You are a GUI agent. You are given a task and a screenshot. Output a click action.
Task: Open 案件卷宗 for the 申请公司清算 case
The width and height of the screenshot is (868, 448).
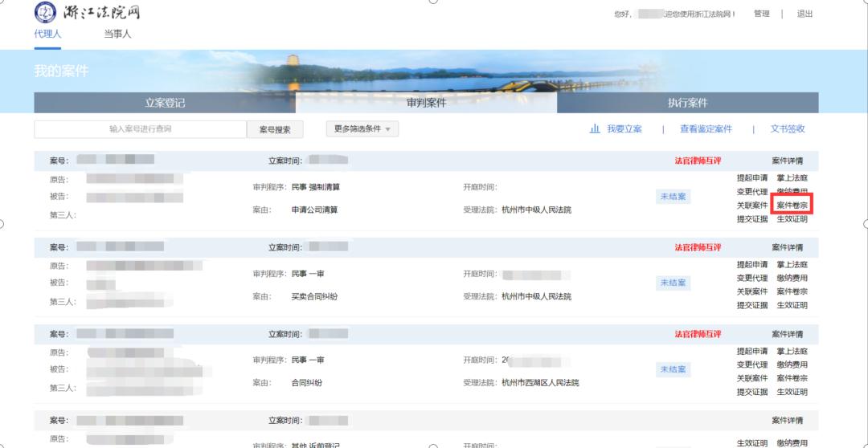[x=792, y=206]
